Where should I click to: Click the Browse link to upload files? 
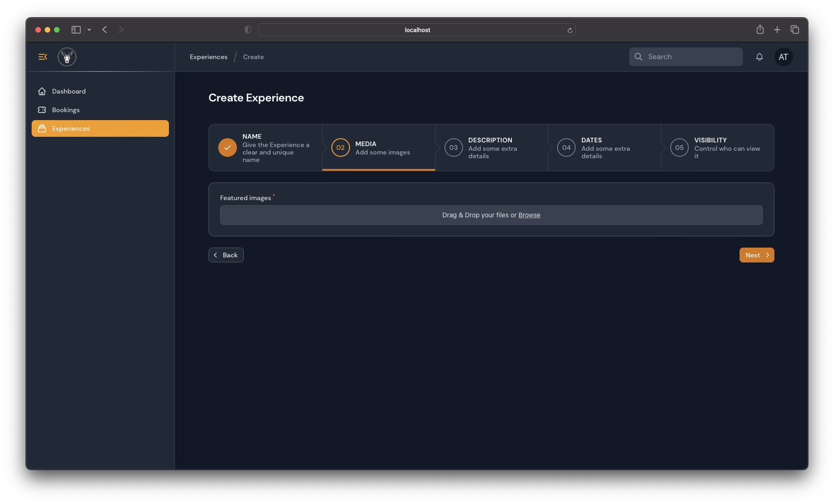(x=529, y=215)
